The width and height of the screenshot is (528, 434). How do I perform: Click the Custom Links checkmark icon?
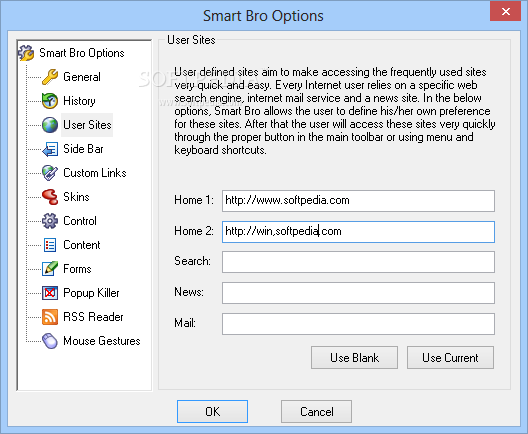(x=50, y=173)
